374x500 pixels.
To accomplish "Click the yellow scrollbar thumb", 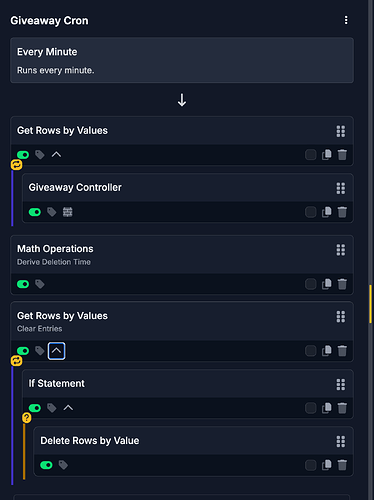I will click(x=370, y=304).
